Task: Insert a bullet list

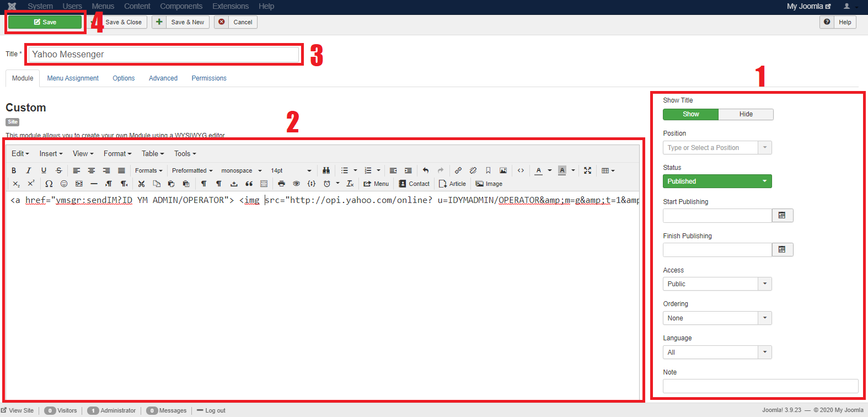Action: 345,170
